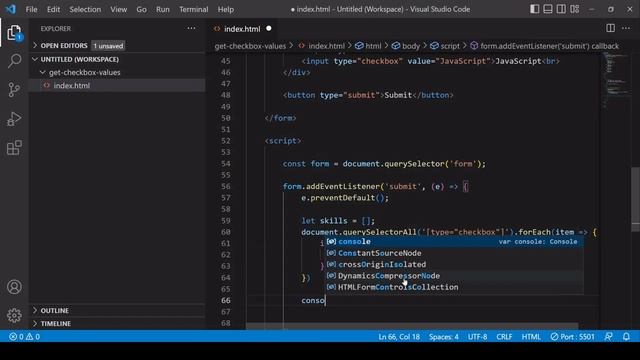Select index.html in the Explorer tree
This screenshot has height=360, width=640.
(x=117, y=85)
